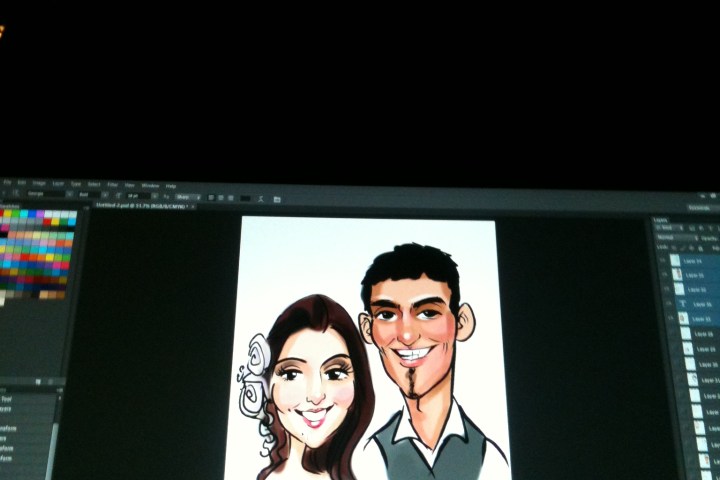
Task: Click the text color swatch in options bar
Action: click(246, 198)
